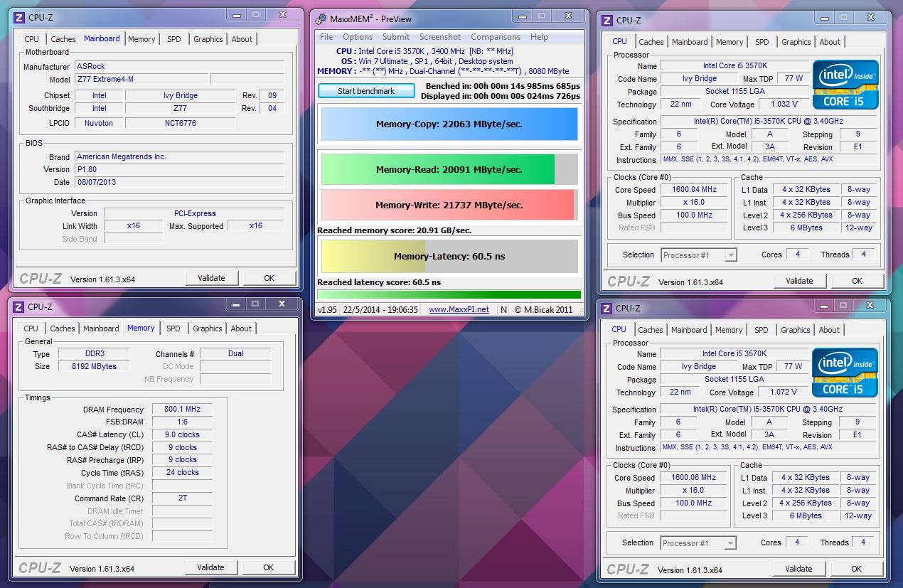903x588 pixels.
Task: Click the Memory-Read result bar
Action: pos(449,169)
